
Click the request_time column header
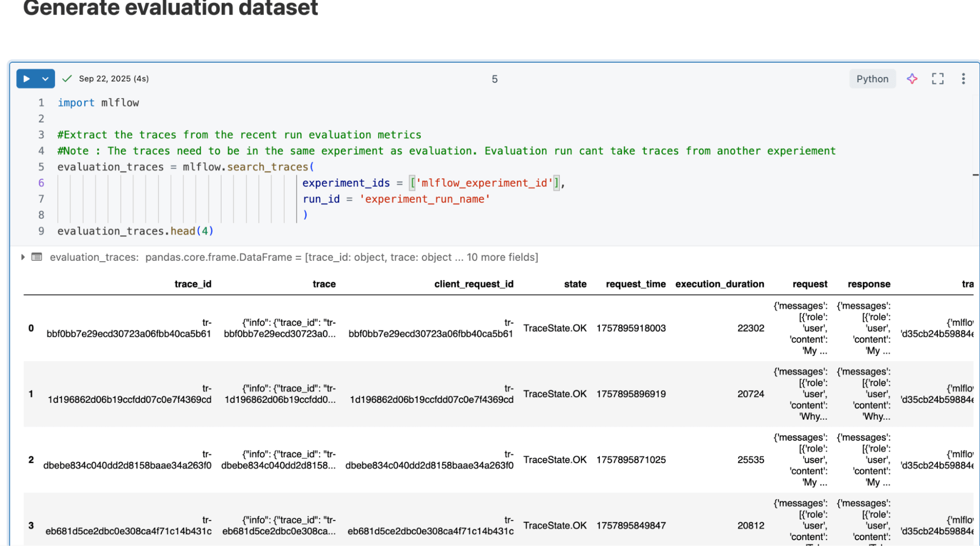click(x=635, y=284)
